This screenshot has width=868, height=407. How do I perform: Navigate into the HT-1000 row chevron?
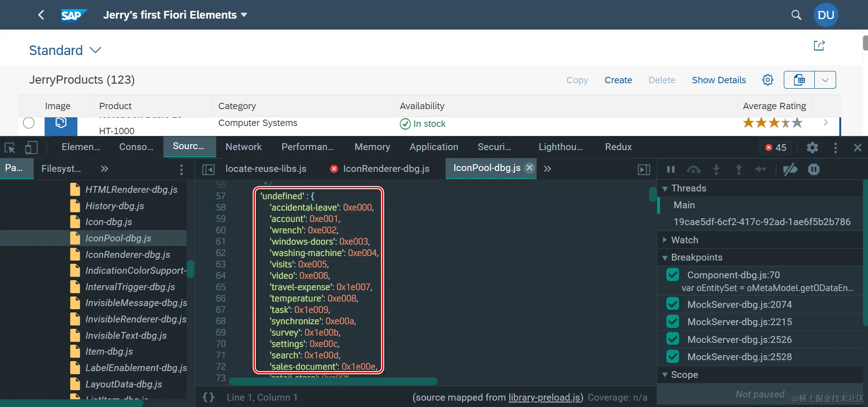coord(825,123)
